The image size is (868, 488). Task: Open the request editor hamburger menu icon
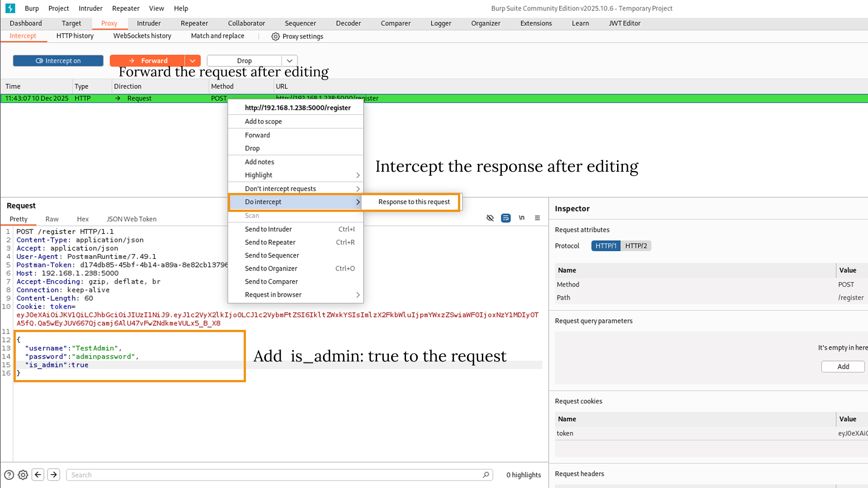[x=538, y=218]
